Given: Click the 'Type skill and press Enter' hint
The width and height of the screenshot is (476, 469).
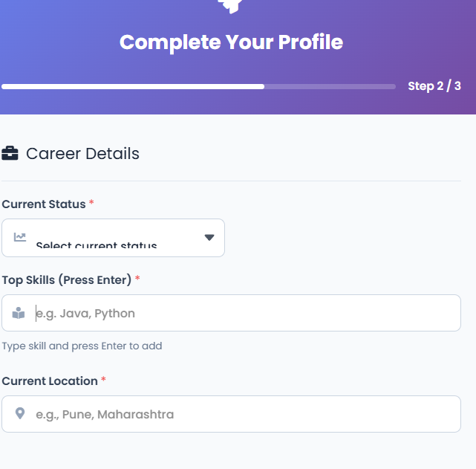Looking at the screenshot, I should [x=82, y=346].
